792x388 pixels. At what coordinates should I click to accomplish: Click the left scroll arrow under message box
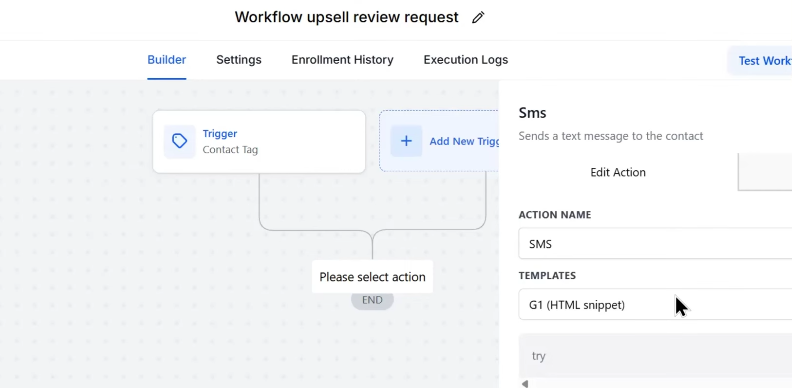(525, 384)
